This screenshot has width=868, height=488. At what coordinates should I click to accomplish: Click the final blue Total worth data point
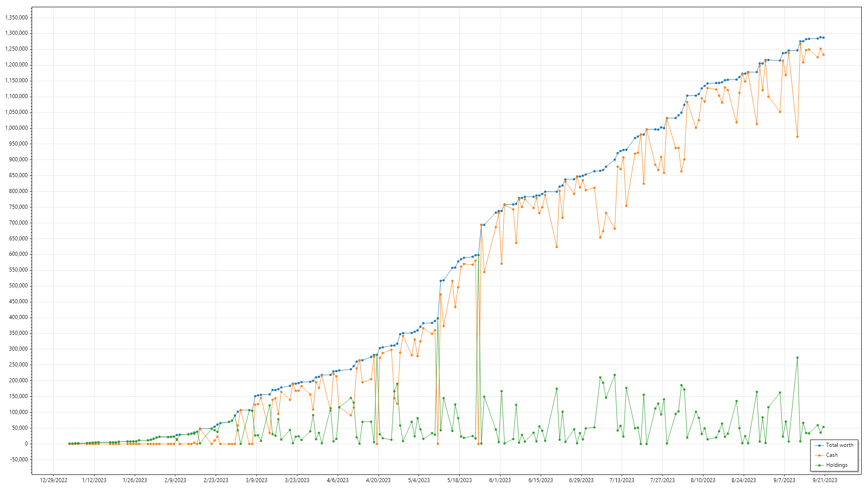pyautogui.click(x=824, y=38)
